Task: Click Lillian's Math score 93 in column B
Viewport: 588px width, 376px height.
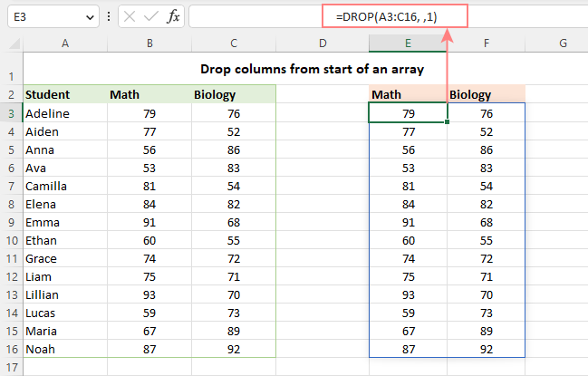Action: tap(149, 294)
